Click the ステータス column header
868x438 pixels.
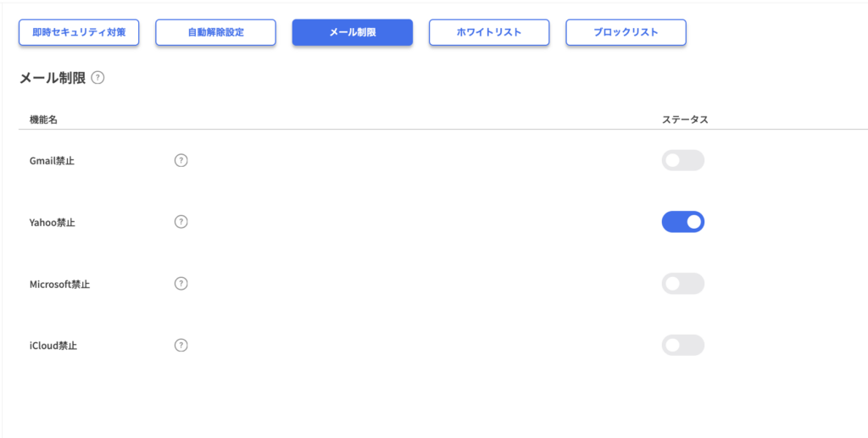click(x=685, y=119)
